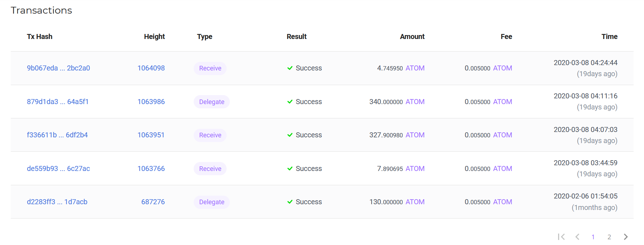Click Receive badge in de559b93 row

[210, 169]
